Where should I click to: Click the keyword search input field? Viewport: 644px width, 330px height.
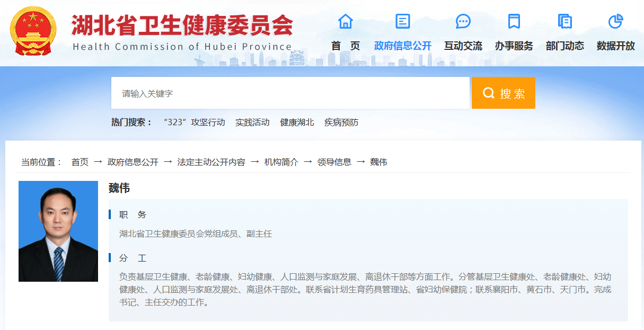(289, 93)
